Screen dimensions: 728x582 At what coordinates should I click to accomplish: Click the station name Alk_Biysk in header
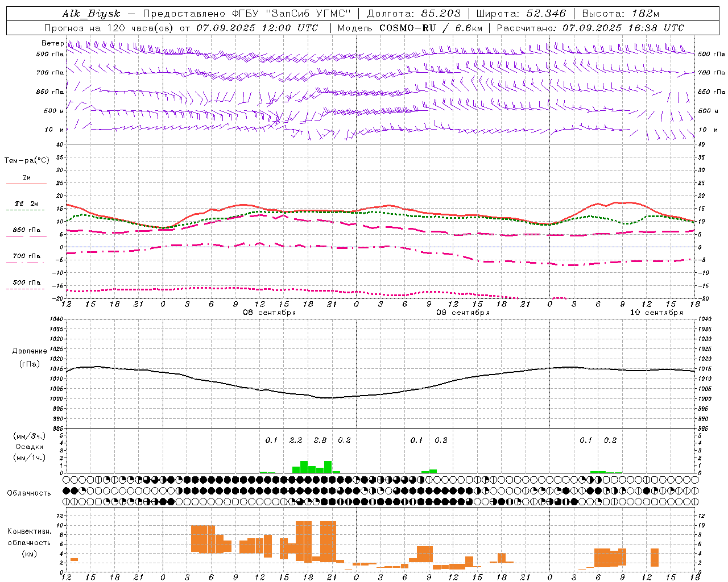91,14
